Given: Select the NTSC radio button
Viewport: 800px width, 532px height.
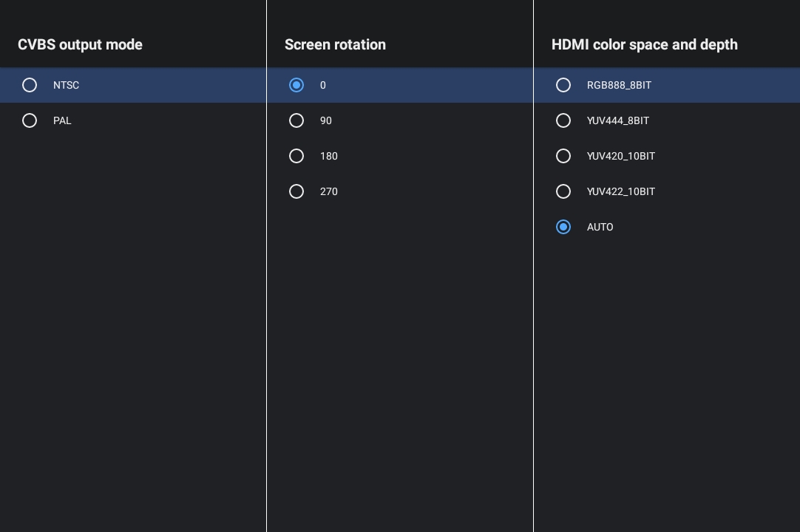Looking at the screenshot, I should click(30, 85).
